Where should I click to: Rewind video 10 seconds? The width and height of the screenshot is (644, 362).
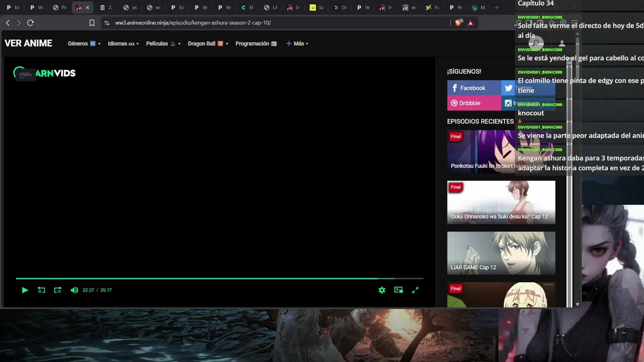click(x=41, y=290)
